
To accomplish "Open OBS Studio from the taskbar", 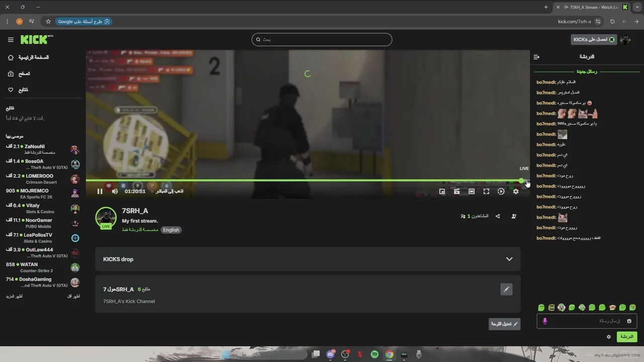I will point(345,354).
